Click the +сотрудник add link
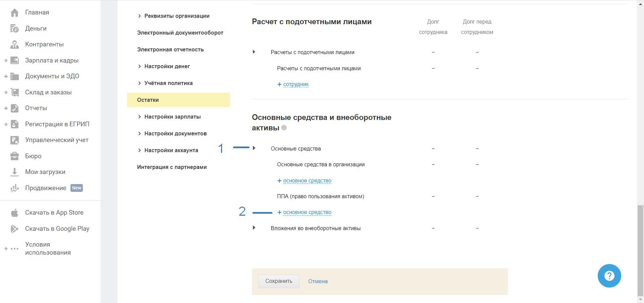Image resolution: width=644 pixels, height=303 pixels. click(x=293, y=84)
